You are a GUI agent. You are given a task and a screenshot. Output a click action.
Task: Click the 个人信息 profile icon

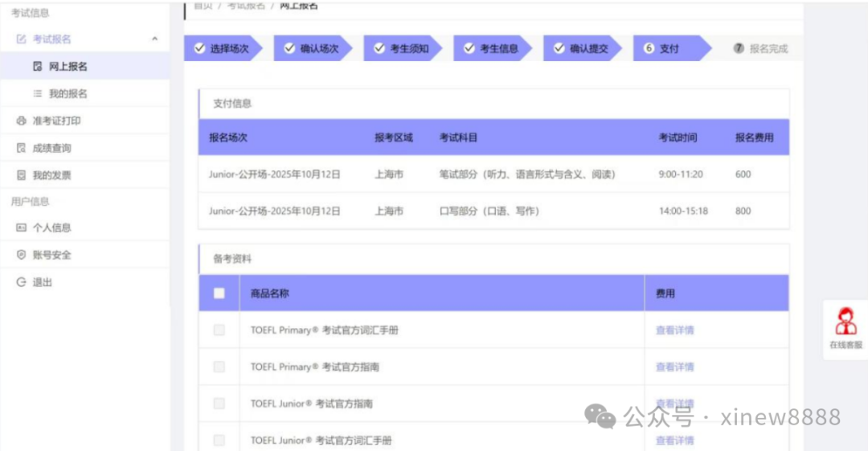(22, 228)
